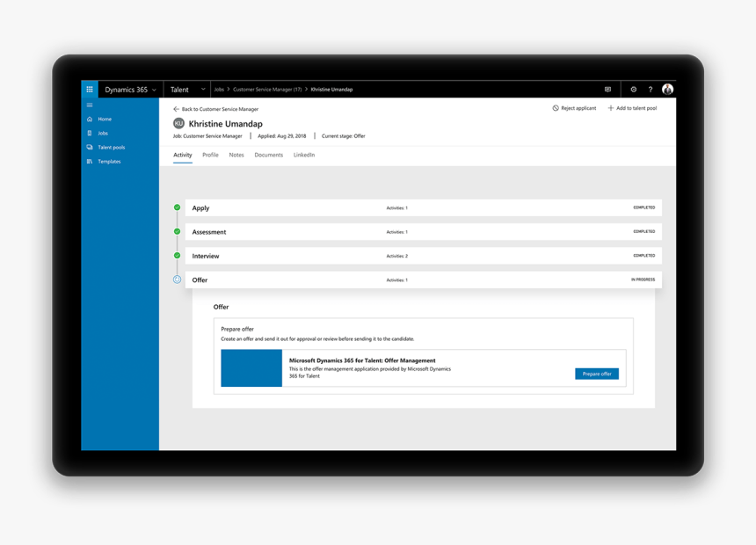This screenshot has height=545, width=756.
Task: Click the Offer Management app title
Action: pos(362,360)
